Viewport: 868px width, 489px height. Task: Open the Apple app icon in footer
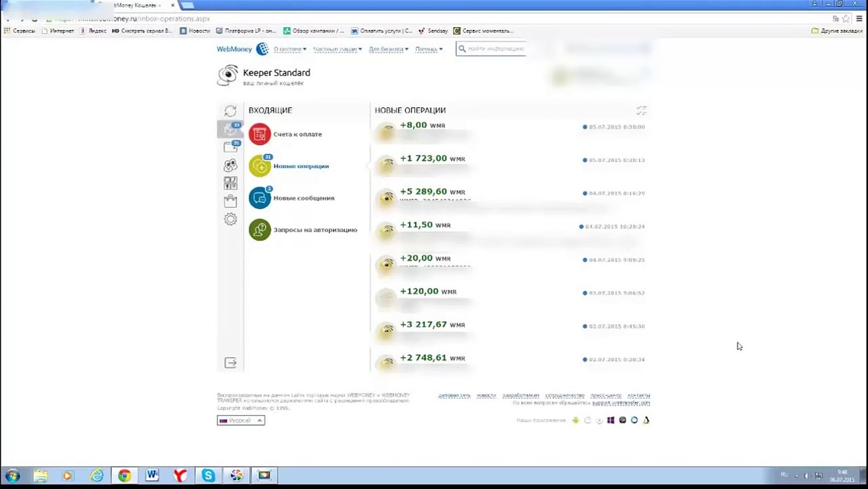click(x=587, y=420)
